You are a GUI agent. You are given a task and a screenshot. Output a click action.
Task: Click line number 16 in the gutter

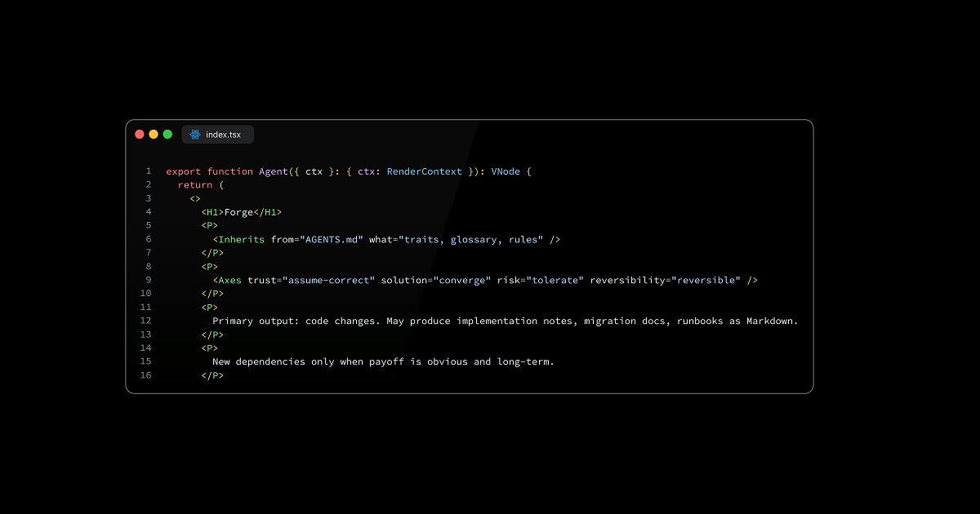146,375
